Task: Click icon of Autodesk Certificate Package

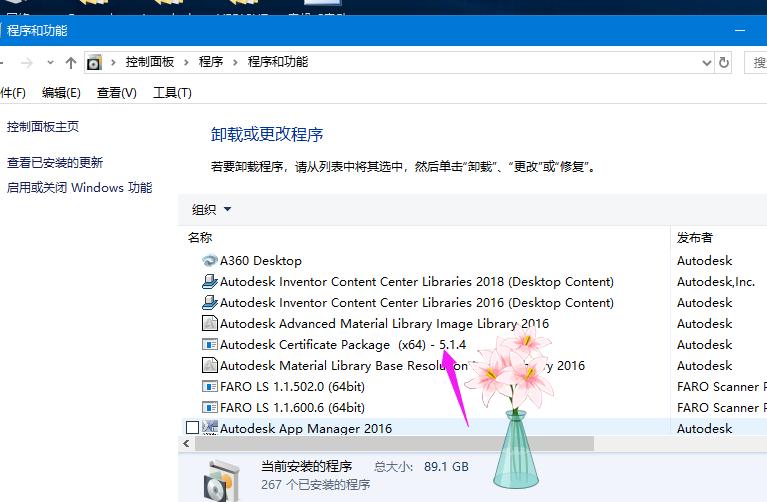Action: coord(209,344)
